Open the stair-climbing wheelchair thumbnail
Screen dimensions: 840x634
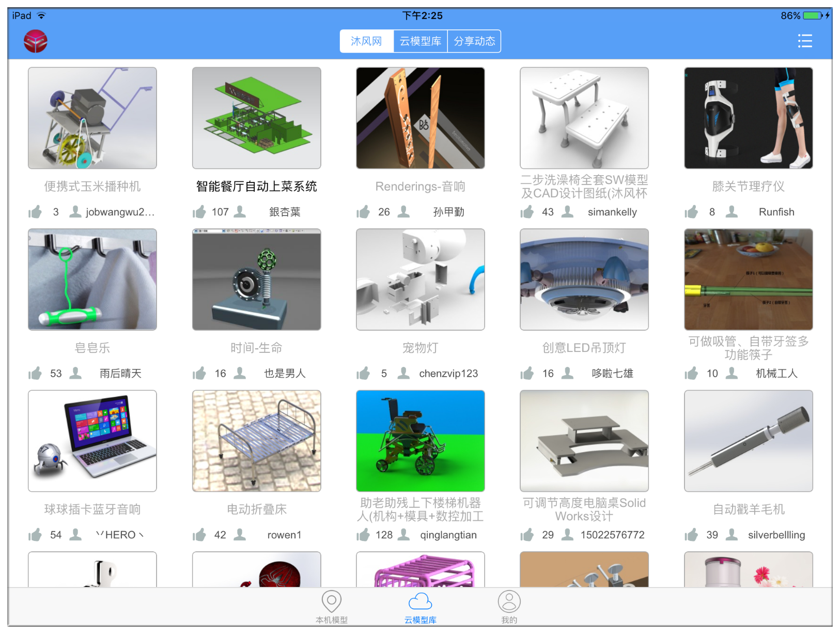point(421,441)
